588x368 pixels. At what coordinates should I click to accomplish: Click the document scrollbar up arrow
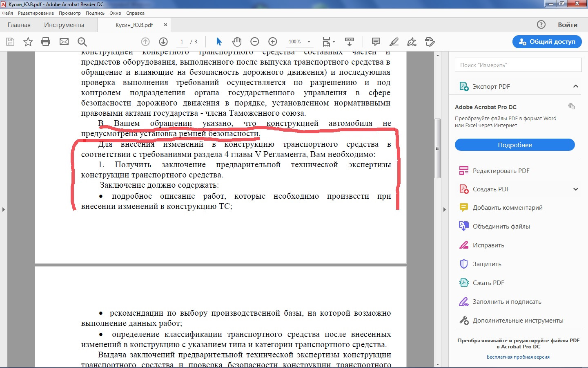click(x=437, y=55)
